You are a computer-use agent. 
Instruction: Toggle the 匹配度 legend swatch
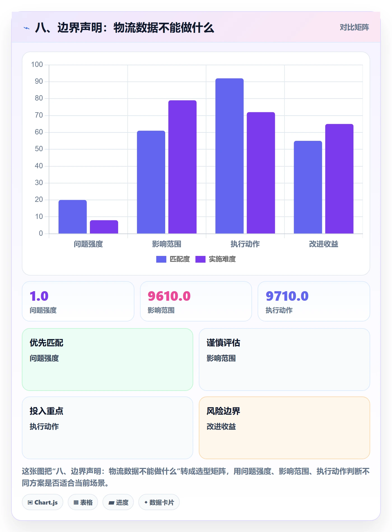(x=161, y=259)
